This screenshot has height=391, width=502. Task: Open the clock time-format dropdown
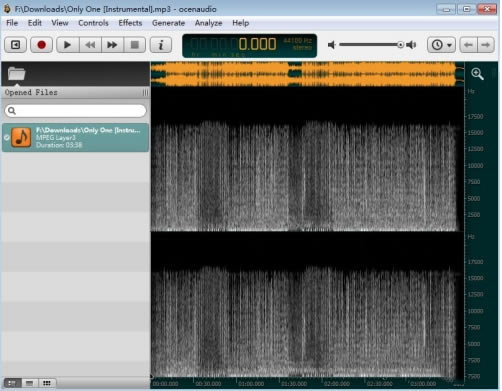[441, 45]
